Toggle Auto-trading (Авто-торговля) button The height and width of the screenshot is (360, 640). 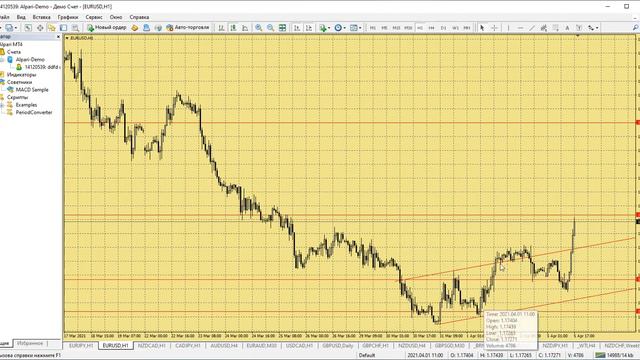point(188,28)
